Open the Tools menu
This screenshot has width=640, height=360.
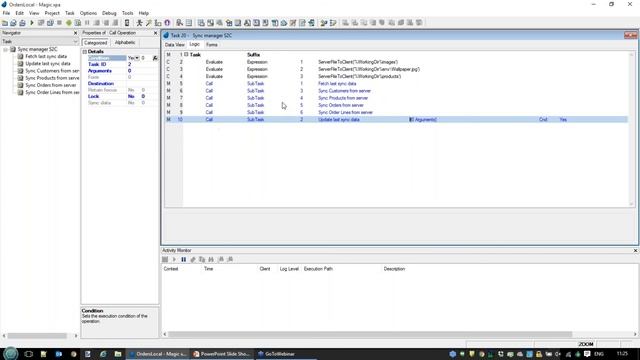coord(127,13)
